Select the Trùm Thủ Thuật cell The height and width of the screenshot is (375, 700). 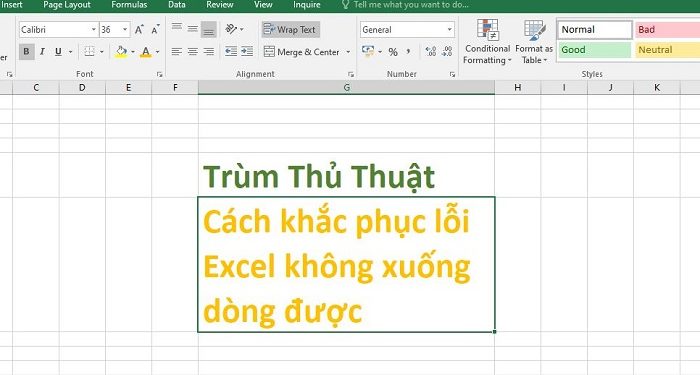point(346,175)
